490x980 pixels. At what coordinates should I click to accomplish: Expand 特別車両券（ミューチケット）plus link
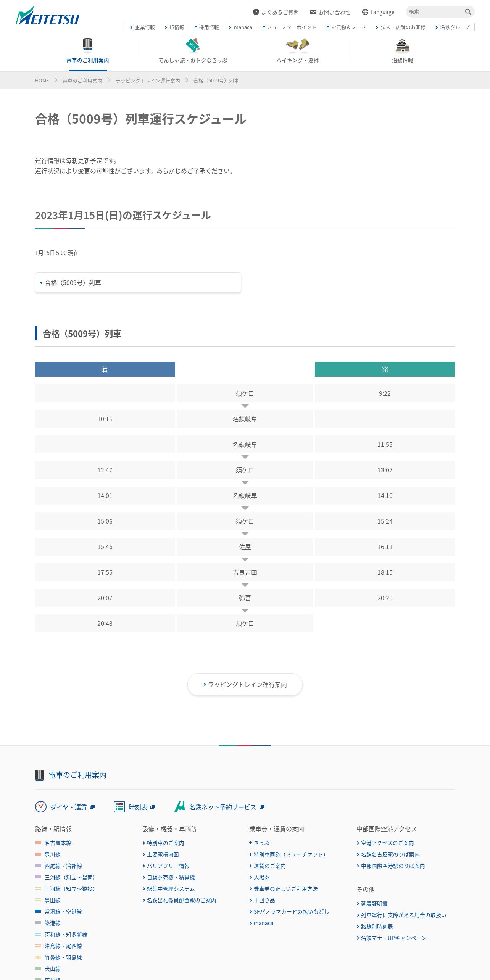[288, 854]
